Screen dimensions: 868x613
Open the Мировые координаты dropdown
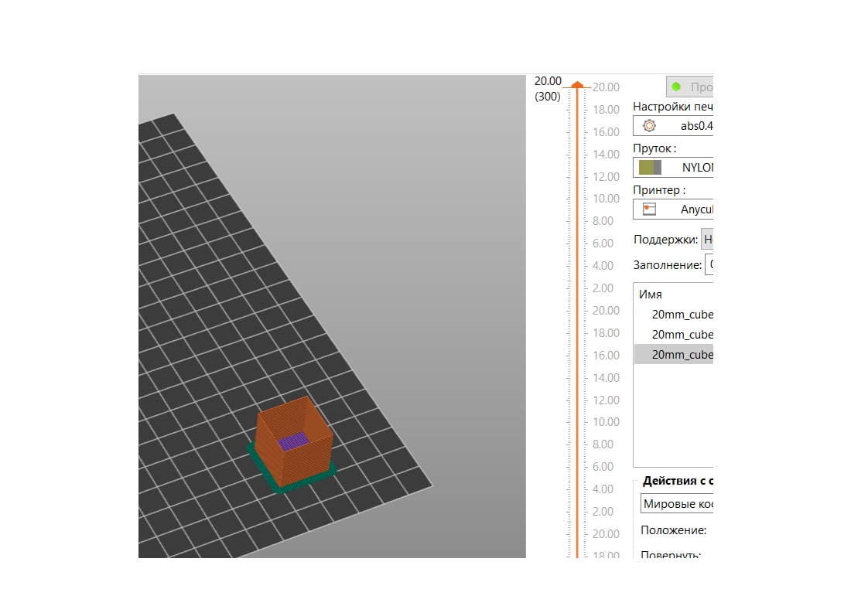click(x=677, y=503)
